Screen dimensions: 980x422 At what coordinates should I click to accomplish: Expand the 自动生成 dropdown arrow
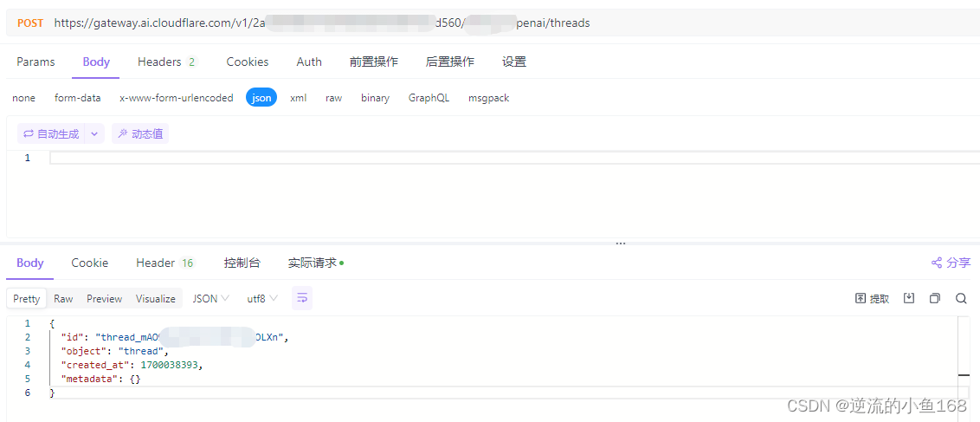point(94,133)
